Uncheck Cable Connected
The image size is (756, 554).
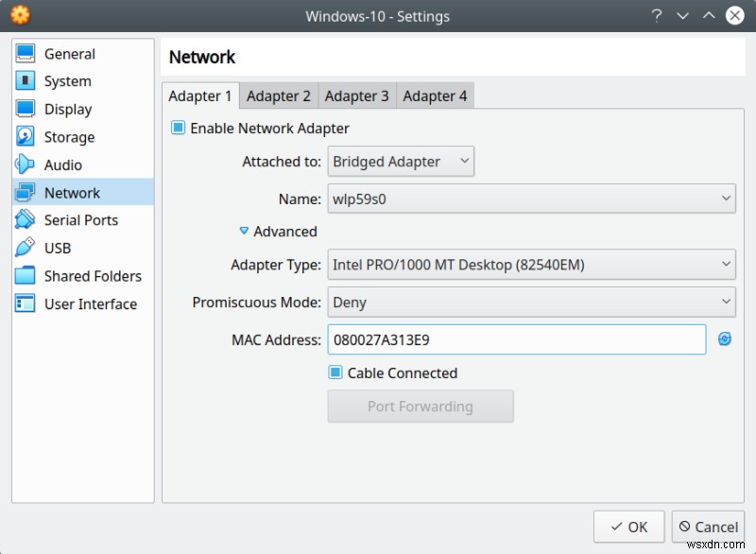tap(334, 372)
